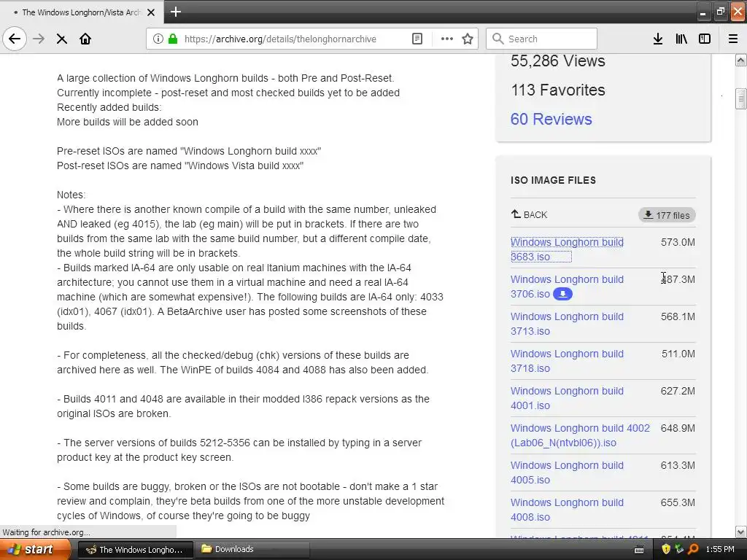Open build 4002 (Lab06_N(ntvbl06)).iso link

[x=580, y=435]
